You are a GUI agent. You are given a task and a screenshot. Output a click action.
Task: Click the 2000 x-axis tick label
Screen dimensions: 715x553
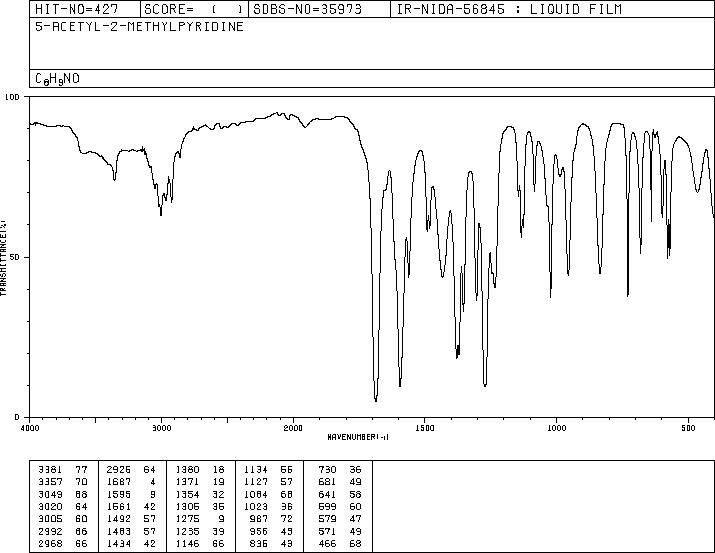click(x=293, y=428)
